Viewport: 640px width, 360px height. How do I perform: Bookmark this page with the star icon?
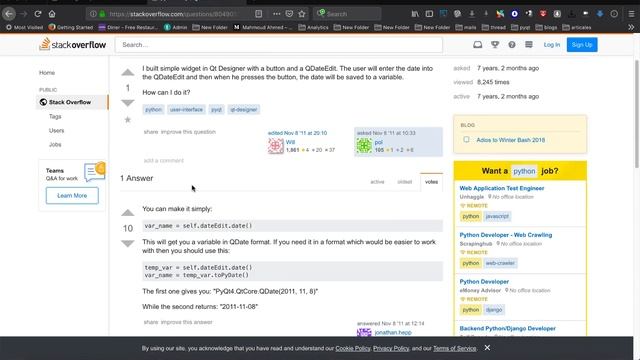(x=302, y=14)
